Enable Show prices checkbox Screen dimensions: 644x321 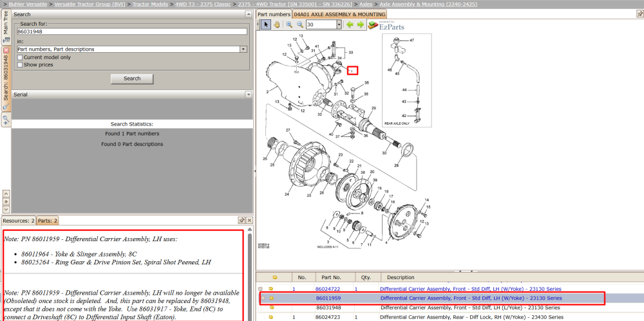pyautogui.click(x=20, y=65)
